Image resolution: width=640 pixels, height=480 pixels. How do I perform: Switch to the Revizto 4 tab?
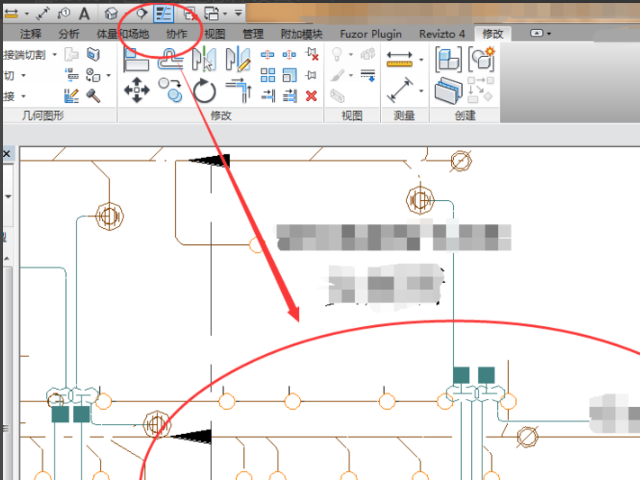pyautogui.click(x=442, y=34)
